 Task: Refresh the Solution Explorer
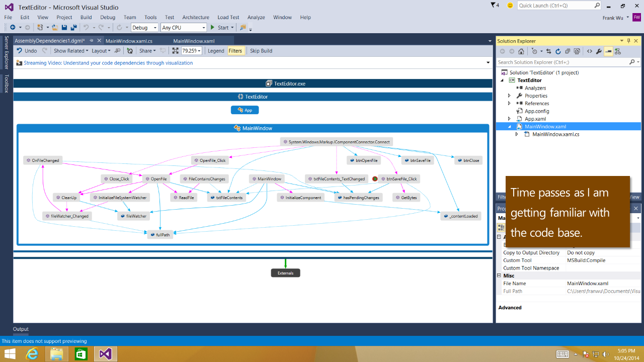click(558, 51)
